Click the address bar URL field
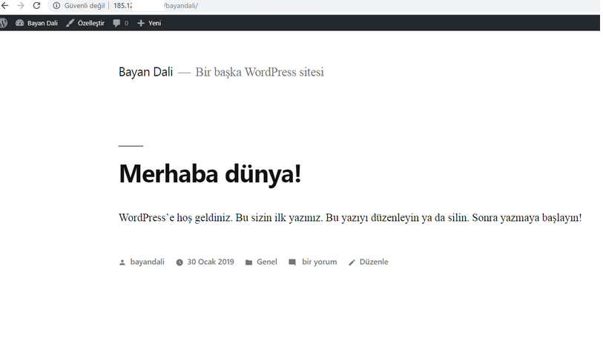The height and width of the screenshot is (364, 603). pyautogui.click(x=323, y=6)
